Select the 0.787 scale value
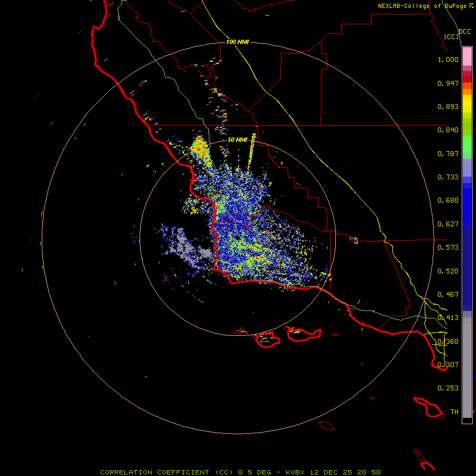 pos(448,153)
